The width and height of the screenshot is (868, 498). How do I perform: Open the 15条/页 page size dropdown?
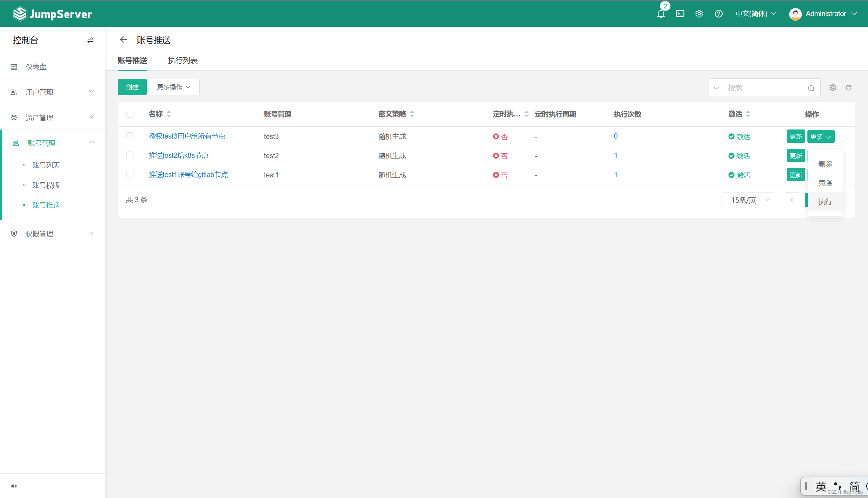[748, 200]
